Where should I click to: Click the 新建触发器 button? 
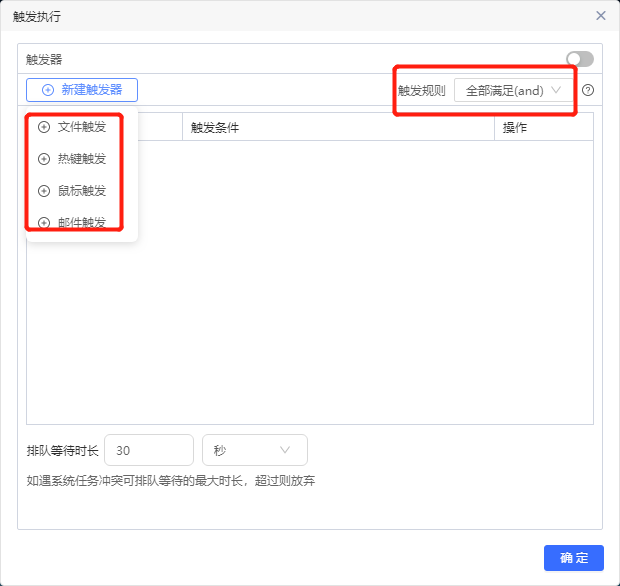coord(82,90)
